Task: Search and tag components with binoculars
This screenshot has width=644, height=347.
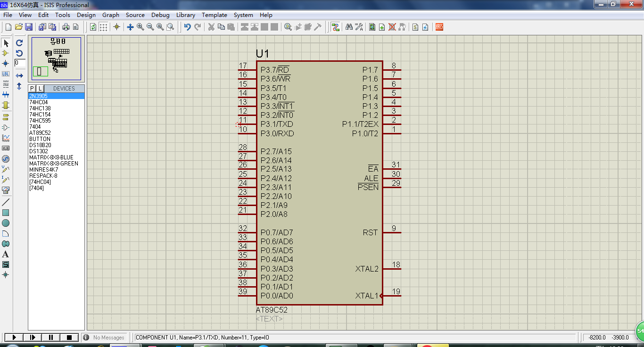Action: 349,27
